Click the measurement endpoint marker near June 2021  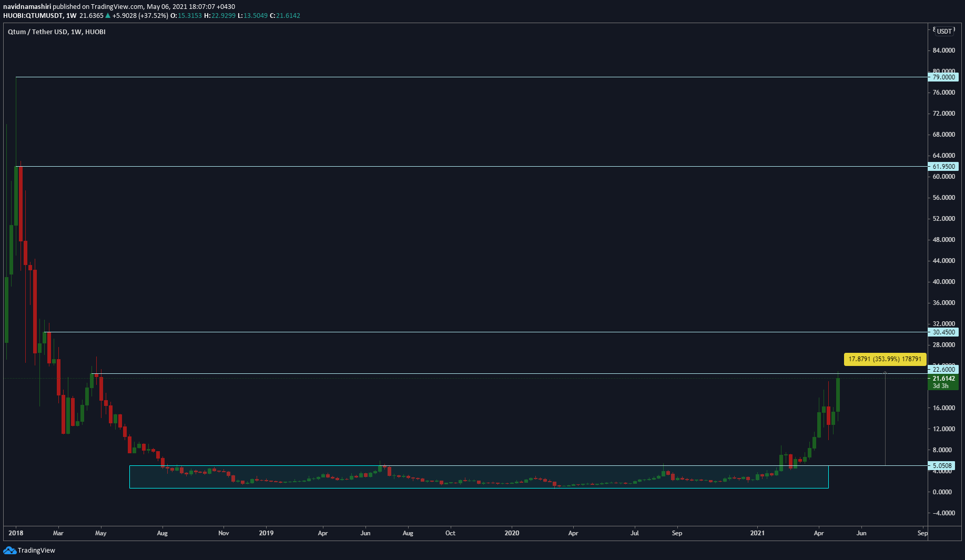pos(886,372)
